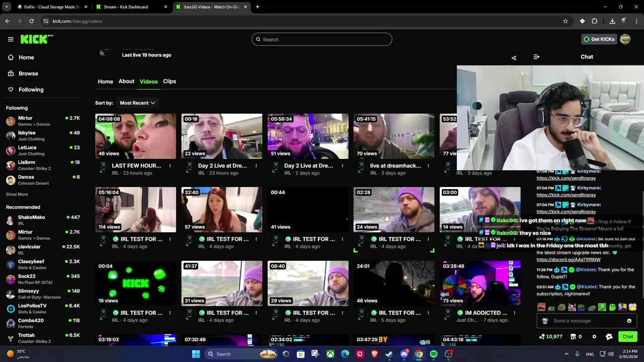Go to Home in sidebar
The width and height of the screenshot is (644, 362).
[26, 57]
